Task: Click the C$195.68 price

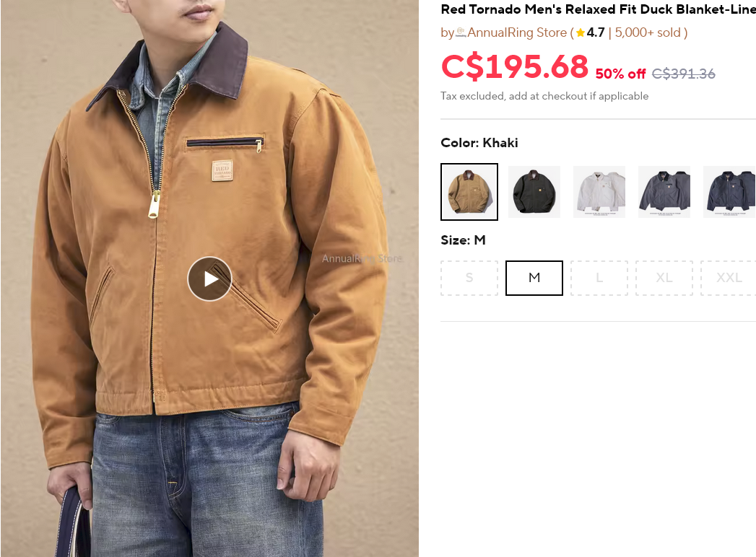Action: (514, 66)
